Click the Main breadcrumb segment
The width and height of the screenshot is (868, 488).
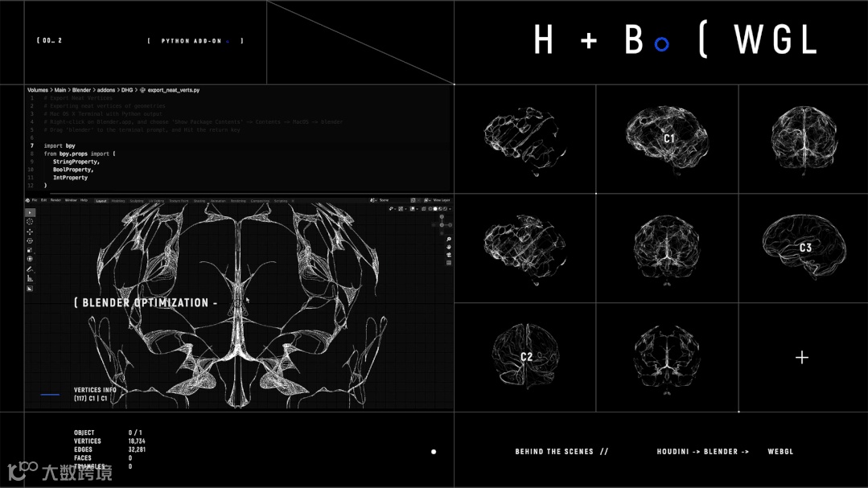[60, 89]
